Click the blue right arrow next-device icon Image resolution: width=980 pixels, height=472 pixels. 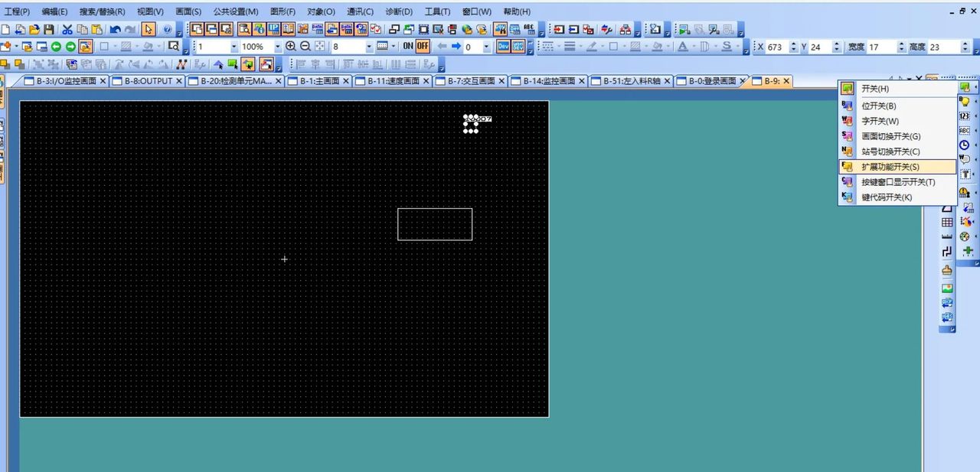click(x=456, y=47)
